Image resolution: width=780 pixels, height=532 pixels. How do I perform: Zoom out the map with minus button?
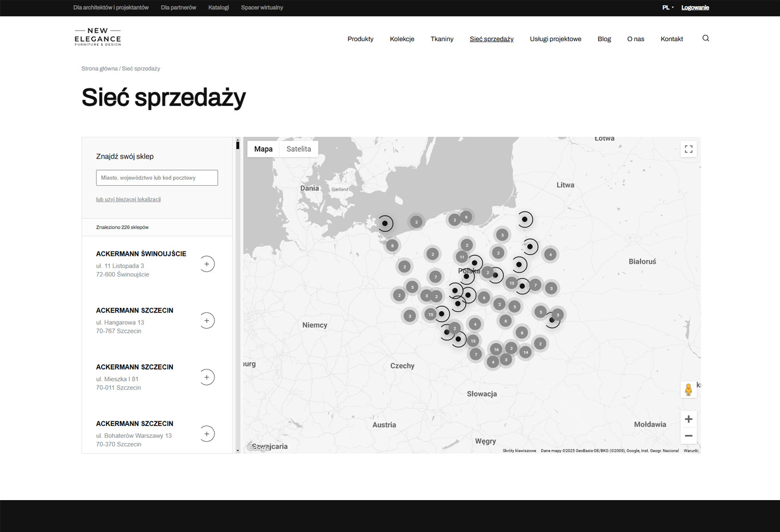click(688, 436)
